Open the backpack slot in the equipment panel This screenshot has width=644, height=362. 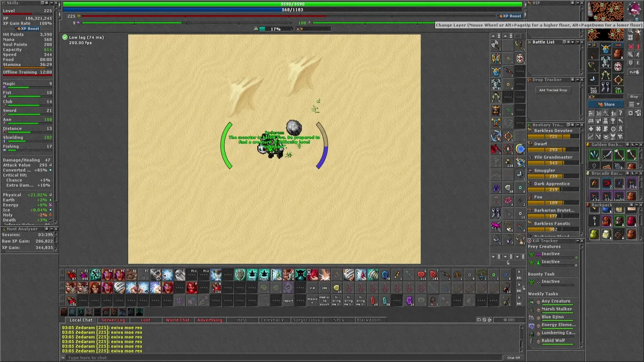pos(618,54)
